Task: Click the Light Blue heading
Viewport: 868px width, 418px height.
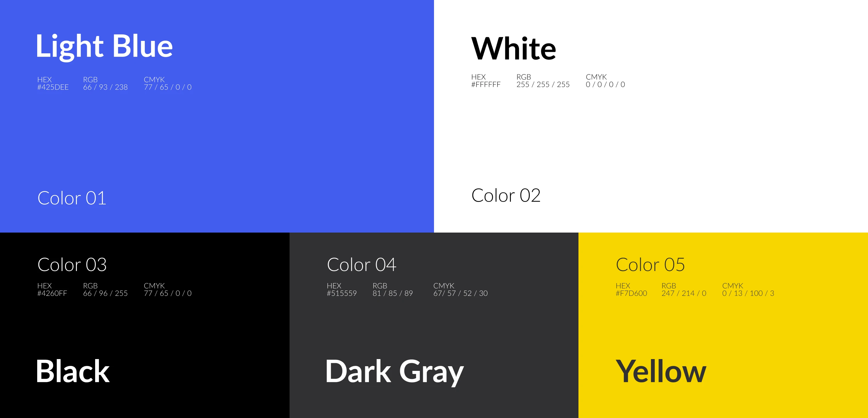Action: coord(104,47)
